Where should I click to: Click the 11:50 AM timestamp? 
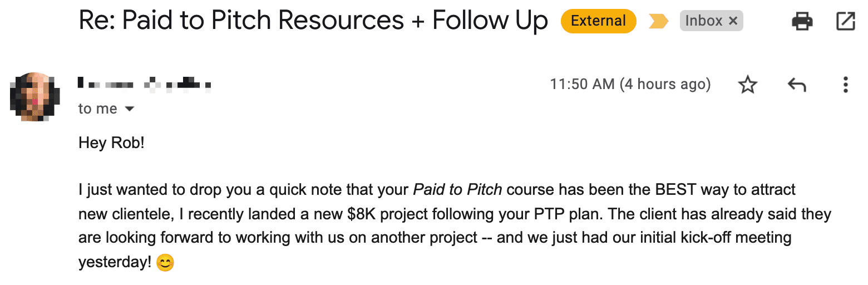[630, 85]
